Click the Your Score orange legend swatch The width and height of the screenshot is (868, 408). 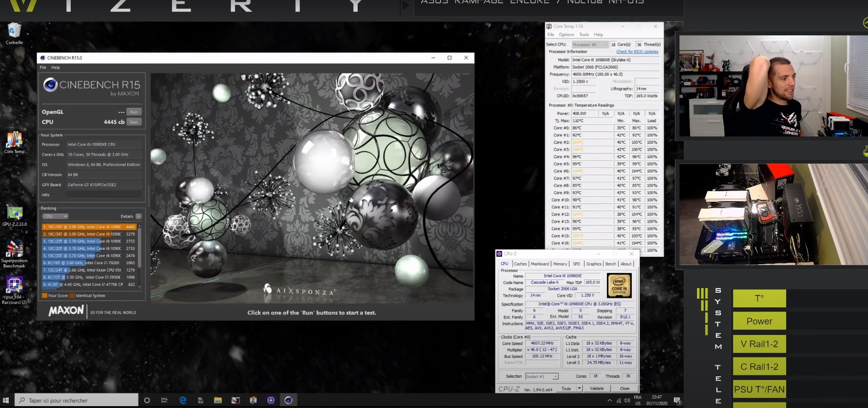pos(45,295)
